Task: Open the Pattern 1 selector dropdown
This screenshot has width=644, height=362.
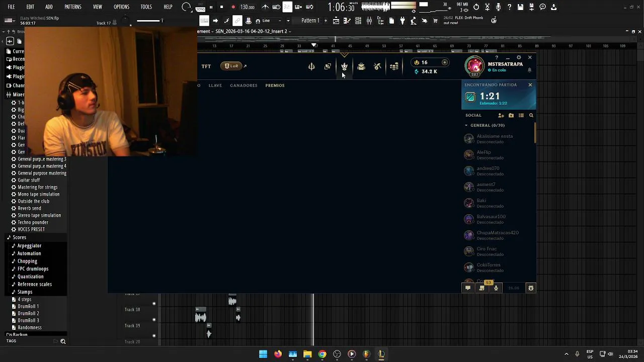Action: click(310, 21)
